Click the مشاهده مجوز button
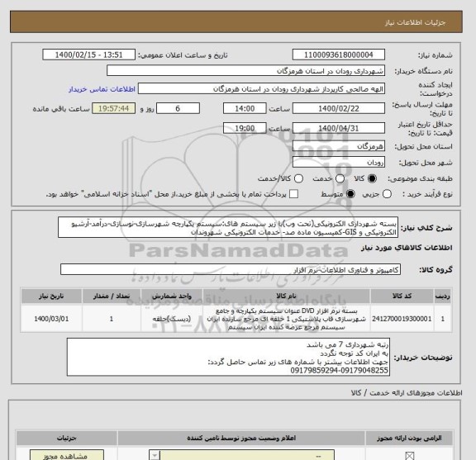 [x=67, y=455]
